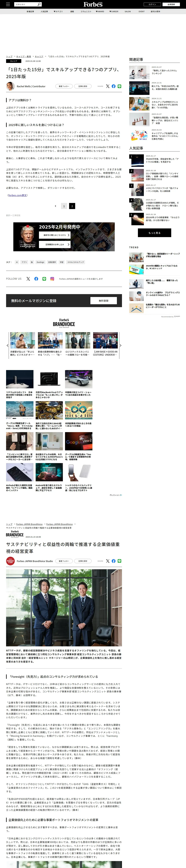186x868 pixels.
Task: Click the Outbrain logo
Action: click(x=116, y=495)
